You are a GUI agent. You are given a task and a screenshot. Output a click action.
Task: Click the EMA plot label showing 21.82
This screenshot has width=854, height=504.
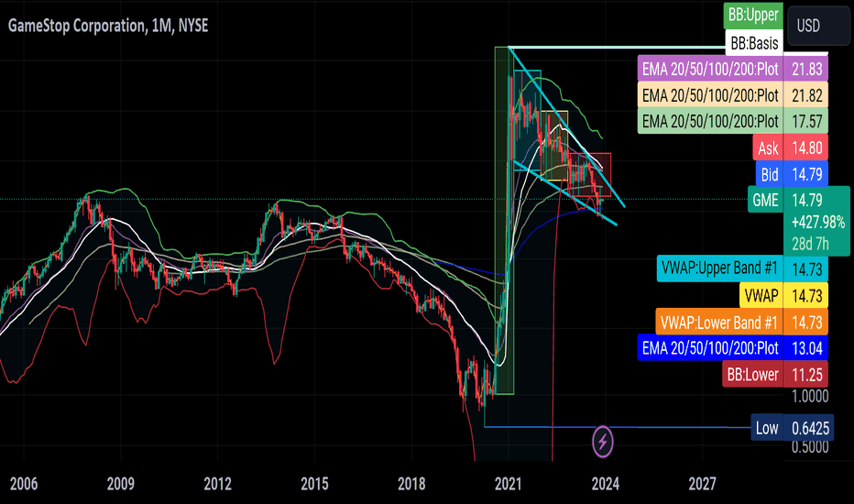tap(732, 95)
